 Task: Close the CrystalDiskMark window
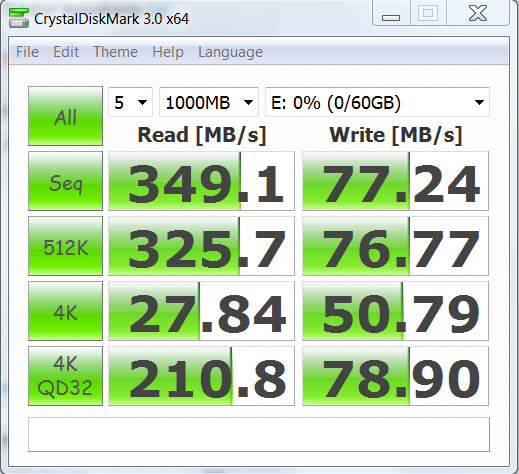click(478, 13)
